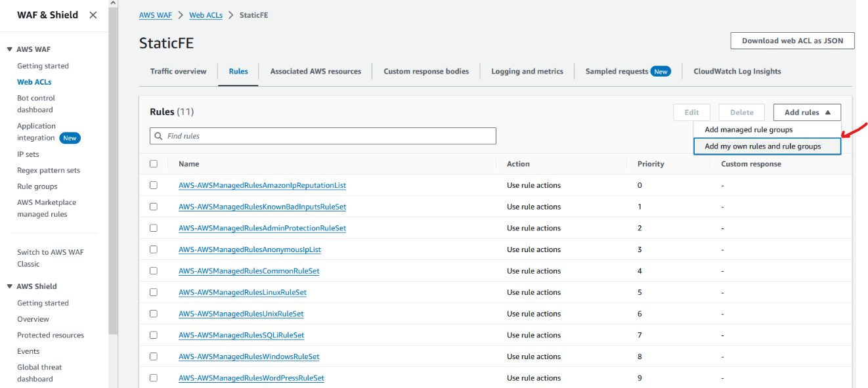This screenshot has height=388, width=868.
Task: Collapse the AWS WAF section triangle
Action: (10, 49)
